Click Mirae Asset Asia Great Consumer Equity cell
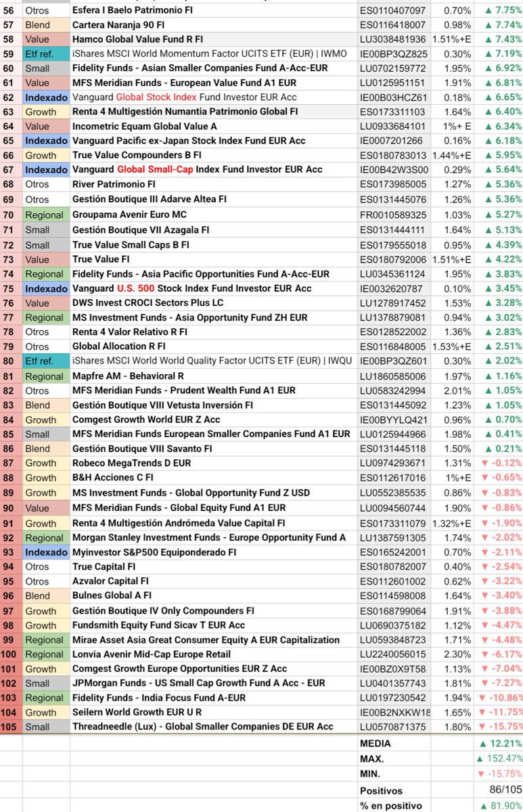Image resolution: width=523 pixels, height=812 pixels. coord(206,640)
